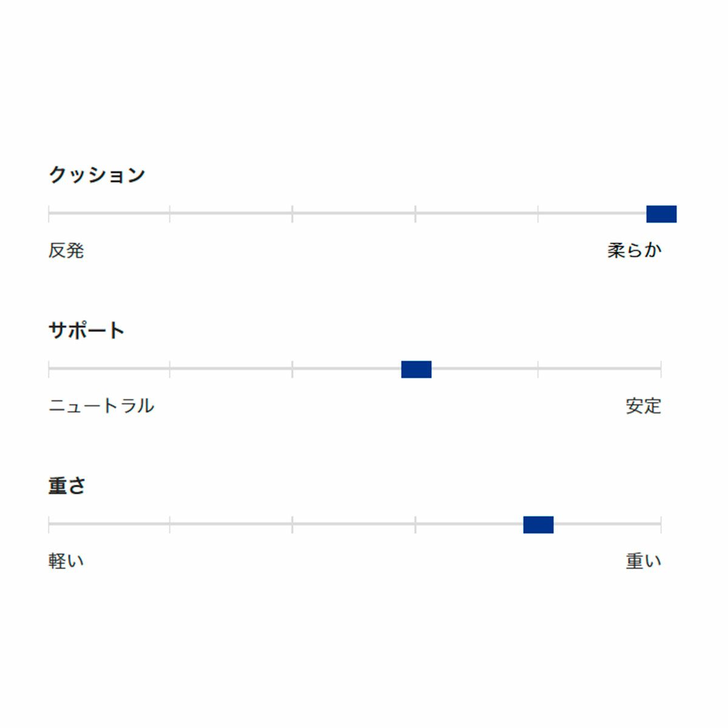Click the third tick mark on the 重さ slider

[x=292, y=524]
